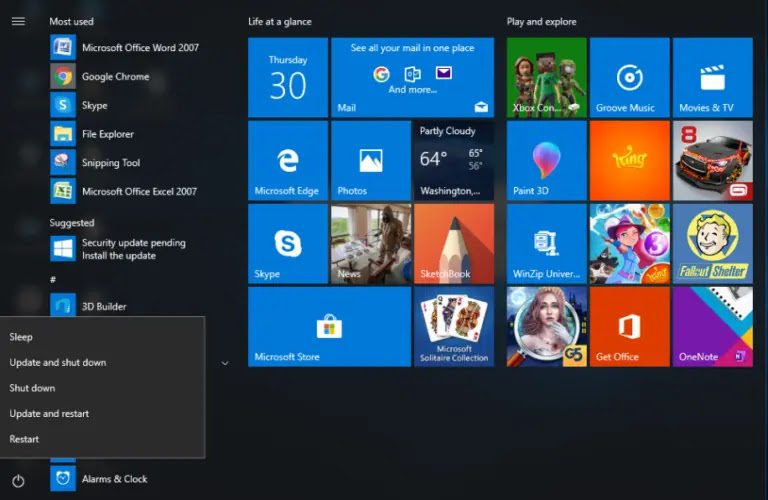This screenshot has width=768, height=500.
Task: Click the Get Office tile
Action: coord(629,327)
